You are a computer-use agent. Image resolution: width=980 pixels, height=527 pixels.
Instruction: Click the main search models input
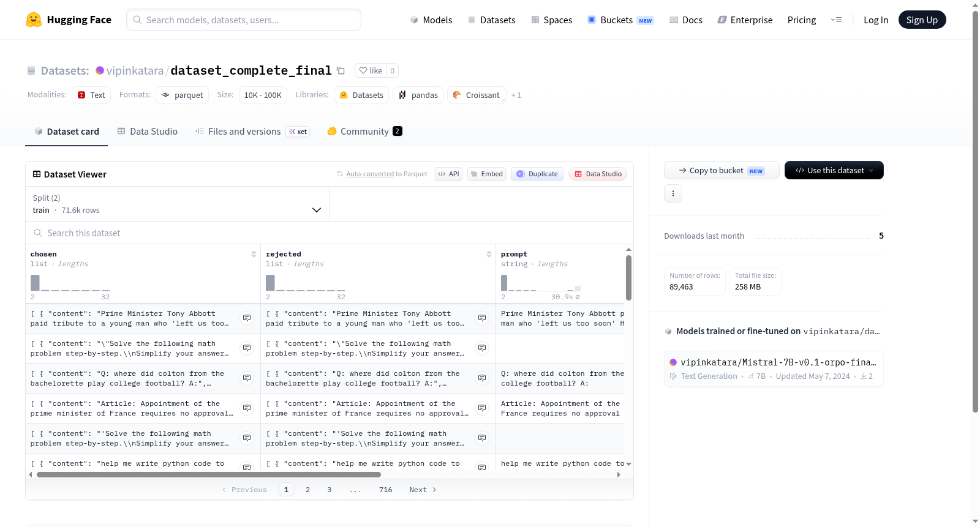(x=244, y=20)
